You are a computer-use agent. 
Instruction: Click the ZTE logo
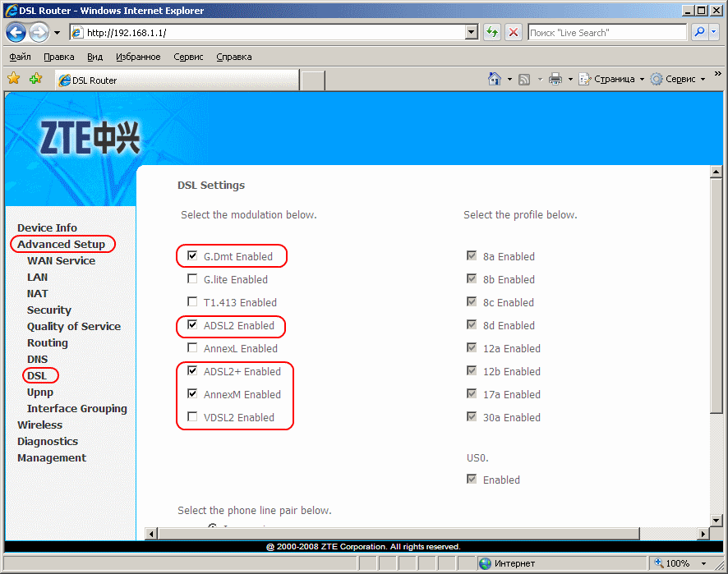[x=90, y=137]
